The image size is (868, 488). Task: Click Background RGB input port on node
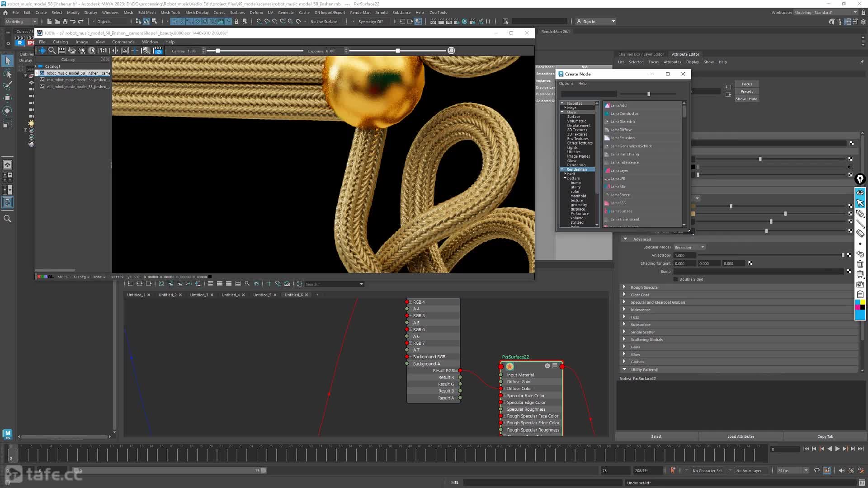pos(407,357)
